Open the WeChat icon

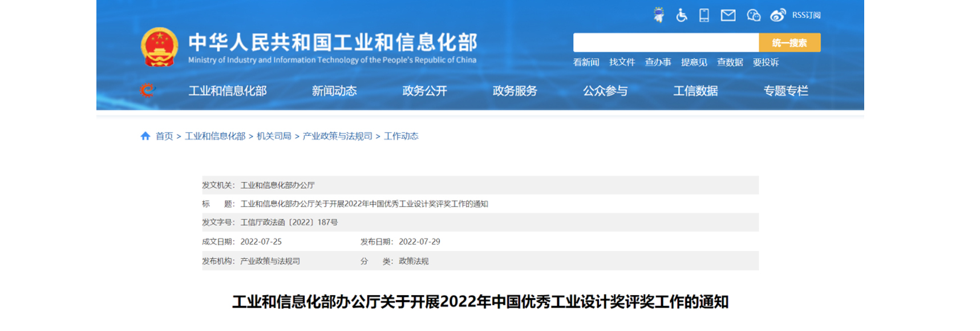point(754,15)
